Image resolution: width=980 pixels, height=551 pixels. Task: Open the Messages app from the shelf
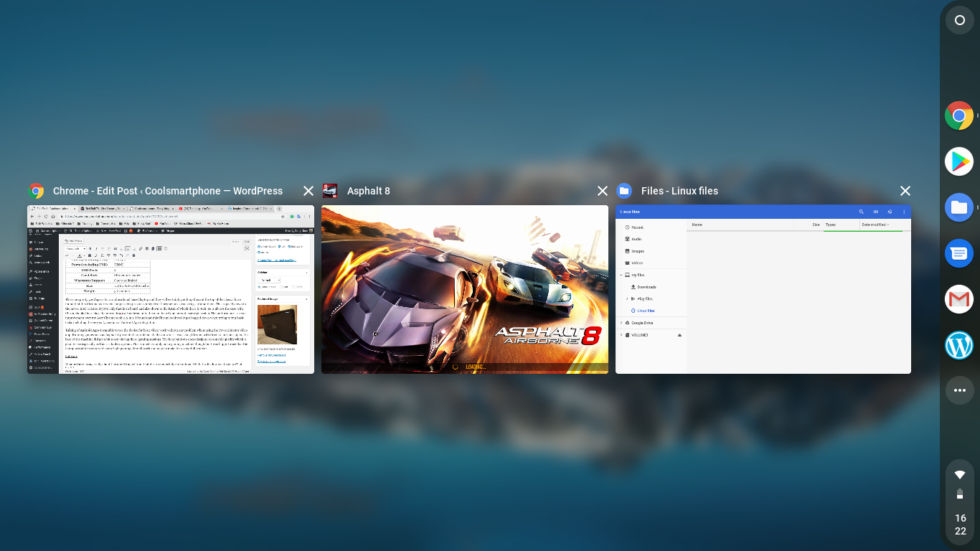[959, 253]
